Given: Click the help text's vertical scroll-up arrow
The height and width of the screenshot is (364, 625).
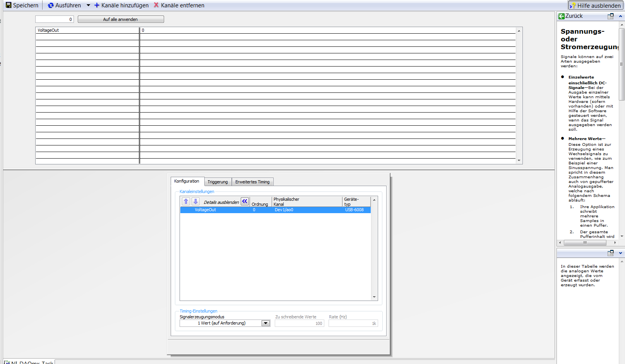Looking at the screenshot, I should [622, 25].
